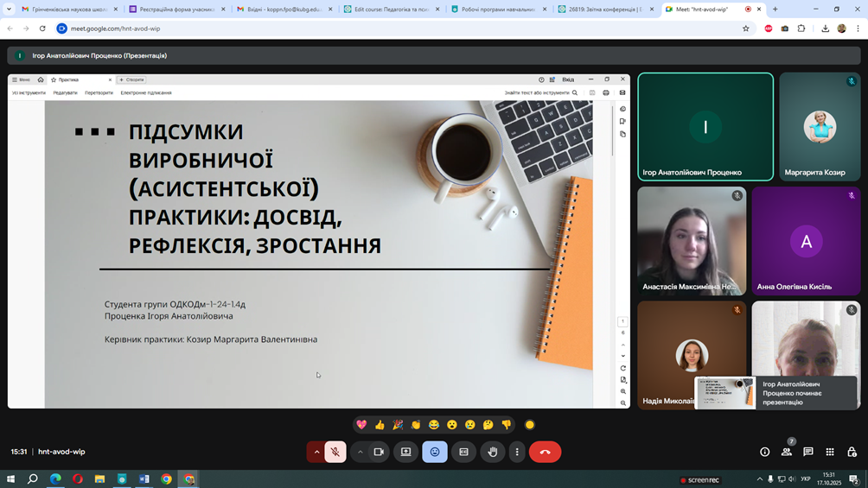
Task: Send the thumbs up reaction
Action: [x=380, y=425]
